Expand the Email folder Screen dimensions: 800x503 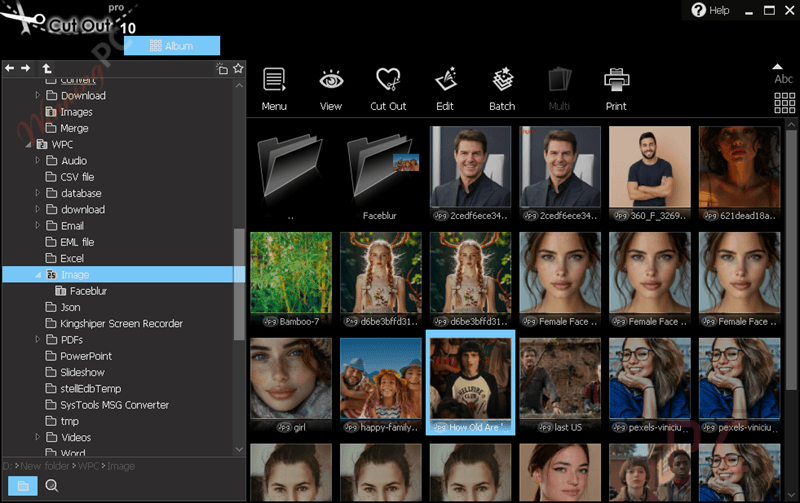37,225
